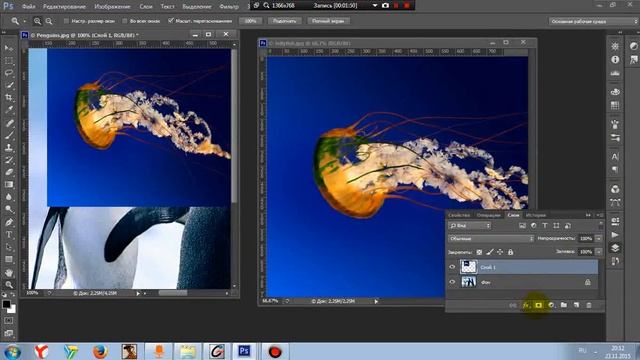The height and width of the screenshot is (360, 640).
Task: Link layers with the chain icon
Action: tap(513, 305)
